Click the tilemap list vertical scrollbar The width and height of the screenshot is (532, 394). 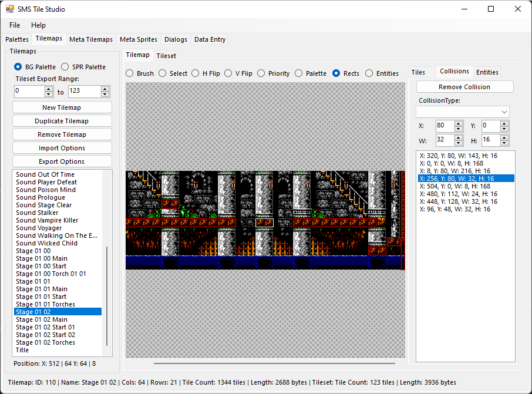107,296
